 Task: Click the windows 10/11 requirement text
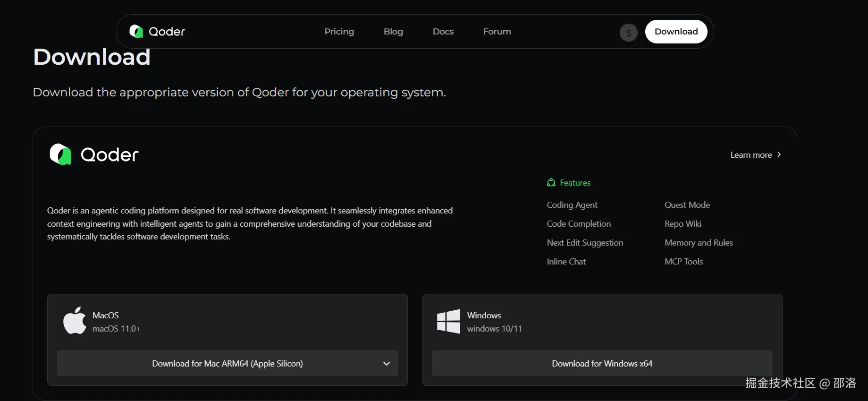coord(495,329)
